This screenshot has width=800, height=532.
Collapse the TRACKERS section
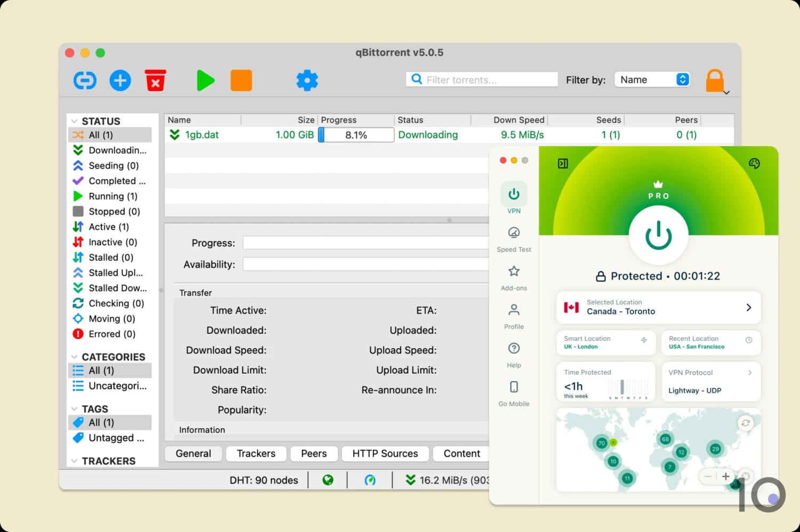click(75, 461)
